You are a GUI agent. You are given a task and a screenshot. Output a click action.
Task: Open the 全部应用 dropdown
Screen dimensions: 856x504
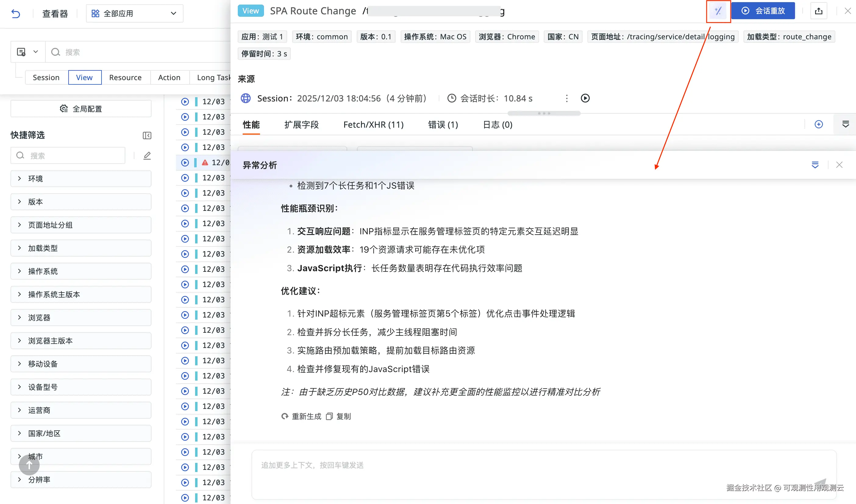pyautogui.click(x=134, y=14)
